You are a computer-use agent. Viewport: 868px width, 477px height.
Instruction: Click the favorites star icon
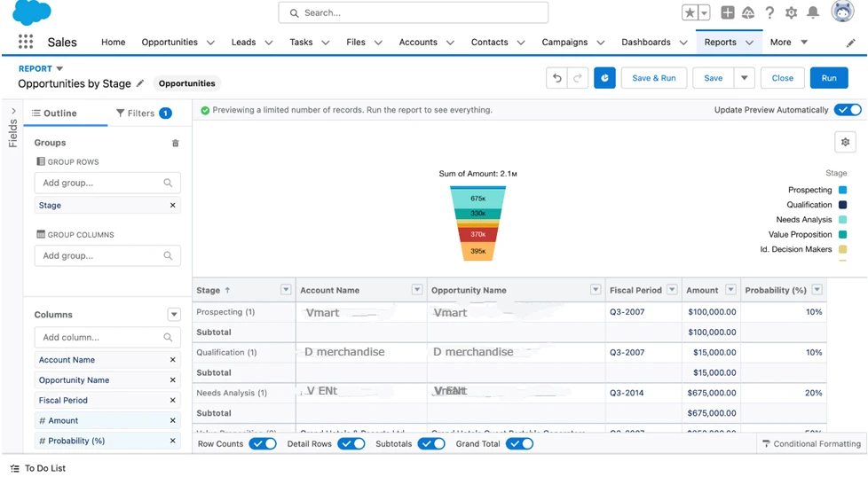pyautogui.click(x=690, y=12)
